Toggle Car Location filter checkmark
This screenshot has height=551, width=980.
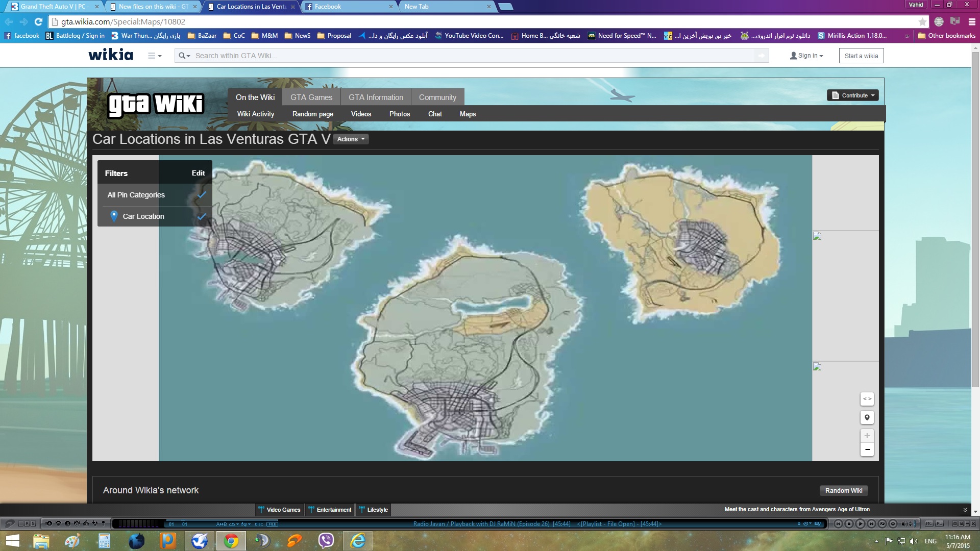202,216
